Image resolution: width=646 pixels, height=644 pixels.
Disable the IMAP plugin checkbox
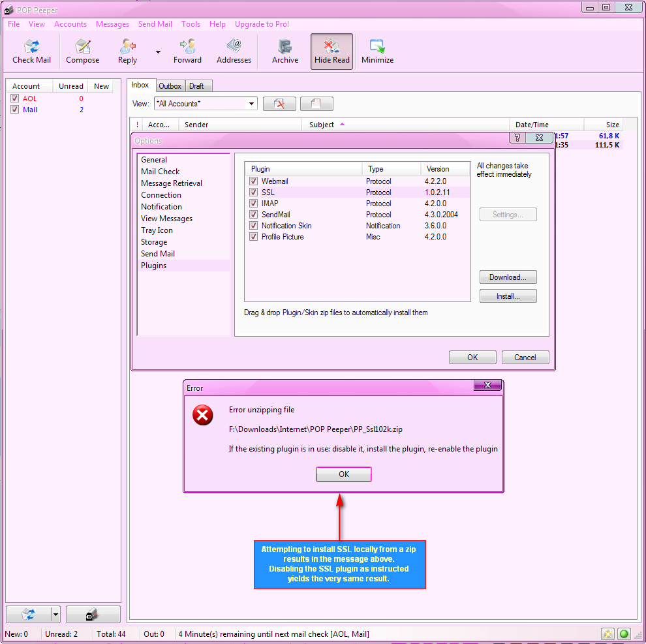pos(253,203)
